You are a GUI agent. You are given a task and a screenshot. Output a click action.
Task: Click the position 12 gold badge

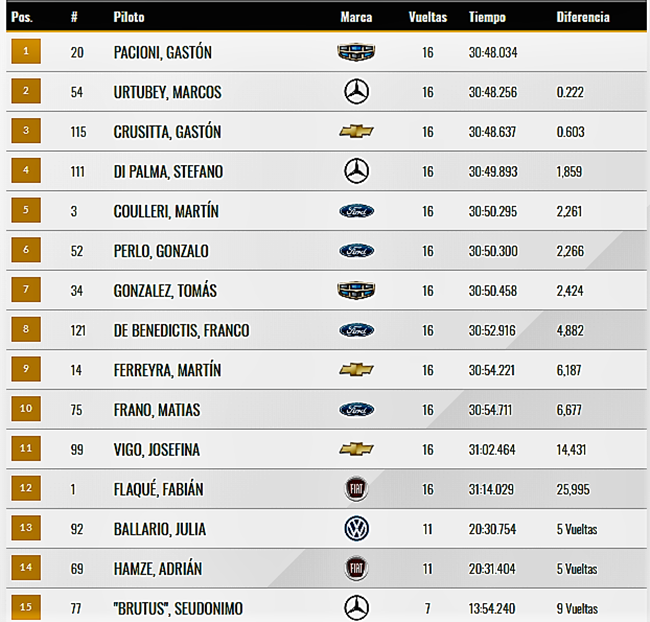pos(26,488)
